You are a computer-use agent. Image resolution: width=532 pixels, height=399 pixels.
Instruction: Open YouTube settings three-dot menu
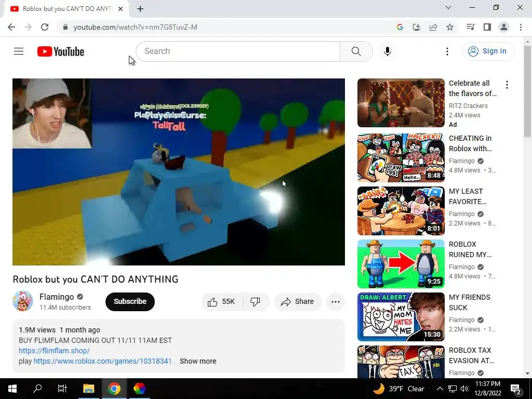447,51
